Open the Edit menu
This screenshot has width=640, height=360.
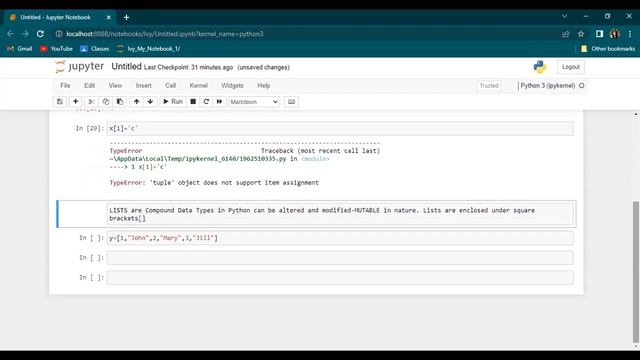[89, 86]
